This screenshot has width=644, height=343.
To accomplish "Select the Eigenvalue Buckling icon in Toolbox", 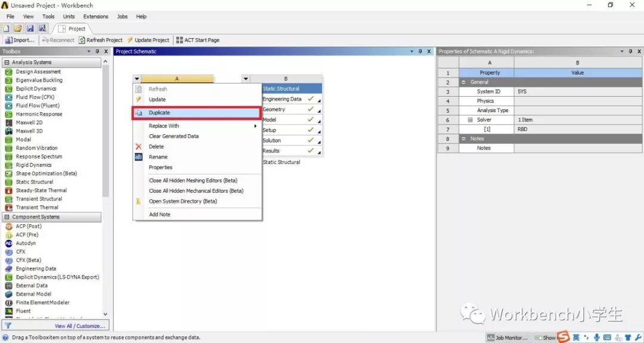I will tap(8, 80).
